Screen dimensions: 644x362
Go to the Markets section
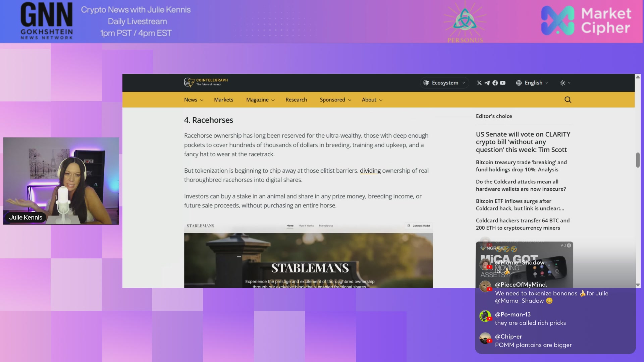[x=223, y=100]
